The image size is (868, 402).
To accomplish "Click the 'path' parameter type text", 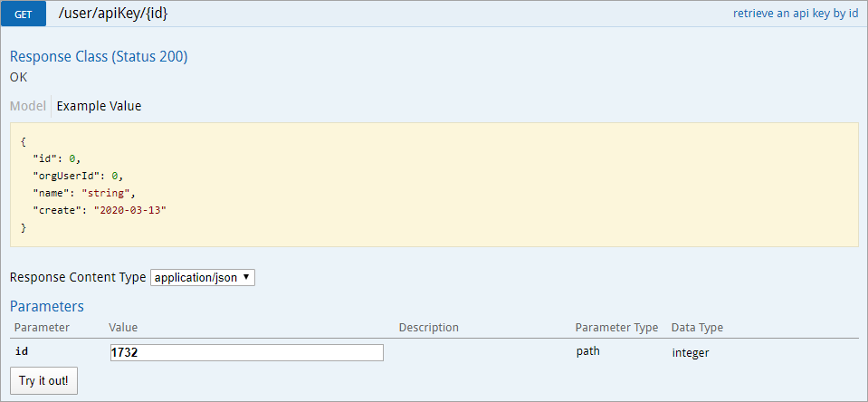I will coord(587,351).
